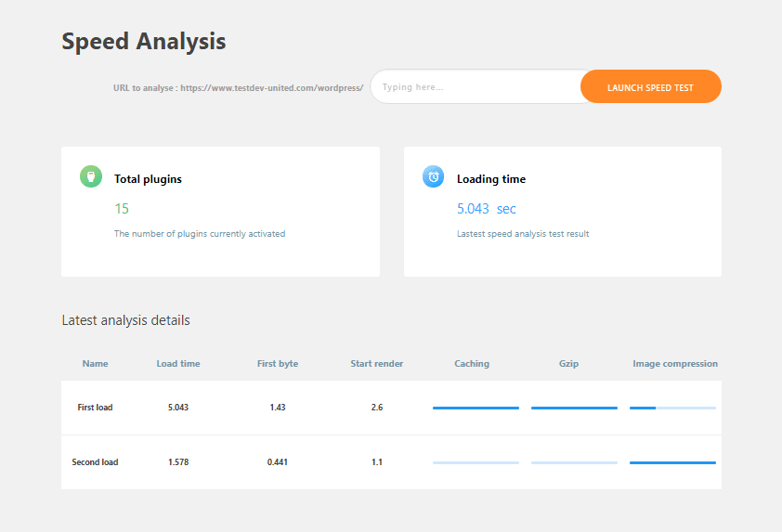Screen dimensions: 782x532
Task: Select the First load row label
Action: point(95,408)
